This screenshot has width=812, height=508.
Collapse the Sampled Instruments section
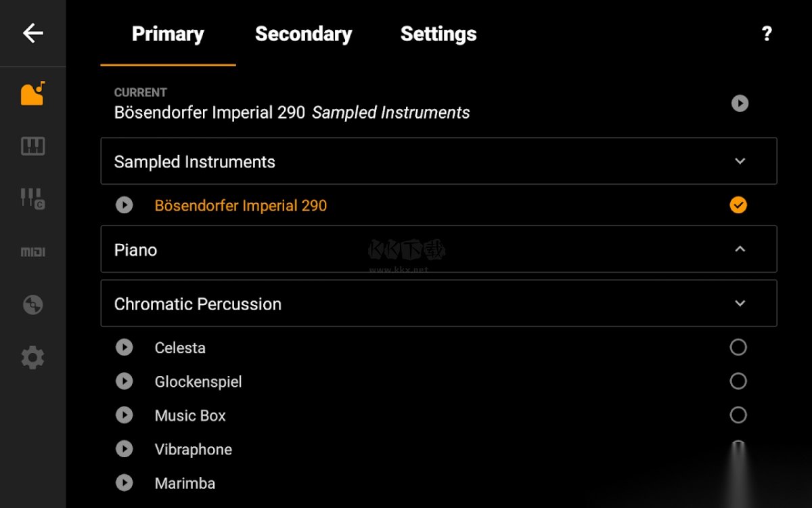(740, 161)
